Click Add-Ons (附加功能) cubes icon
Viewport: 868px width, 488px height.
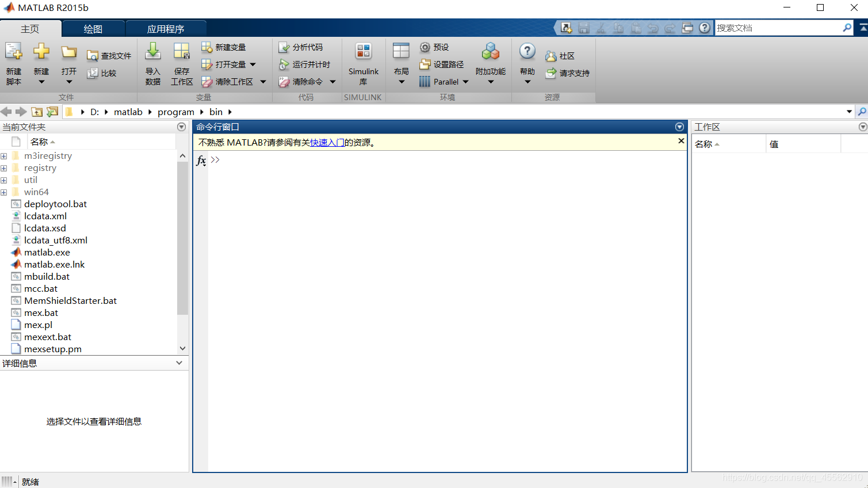[x=491, y=51]
